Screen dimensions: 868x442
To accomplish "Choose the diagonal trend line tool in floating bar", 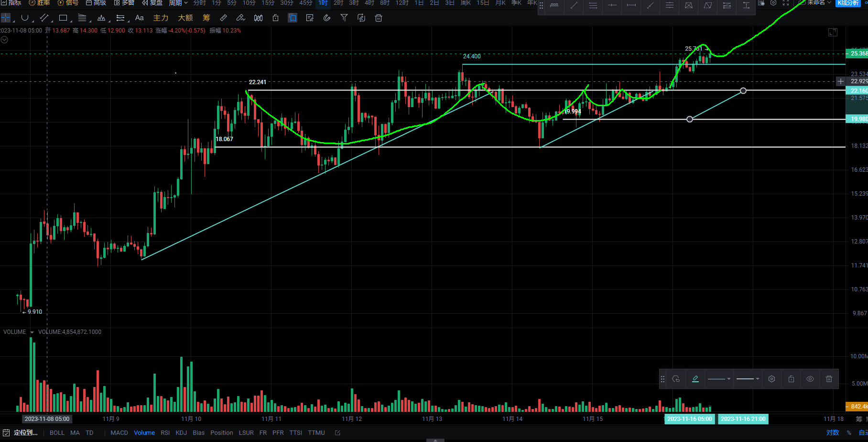I will [574, 5].
